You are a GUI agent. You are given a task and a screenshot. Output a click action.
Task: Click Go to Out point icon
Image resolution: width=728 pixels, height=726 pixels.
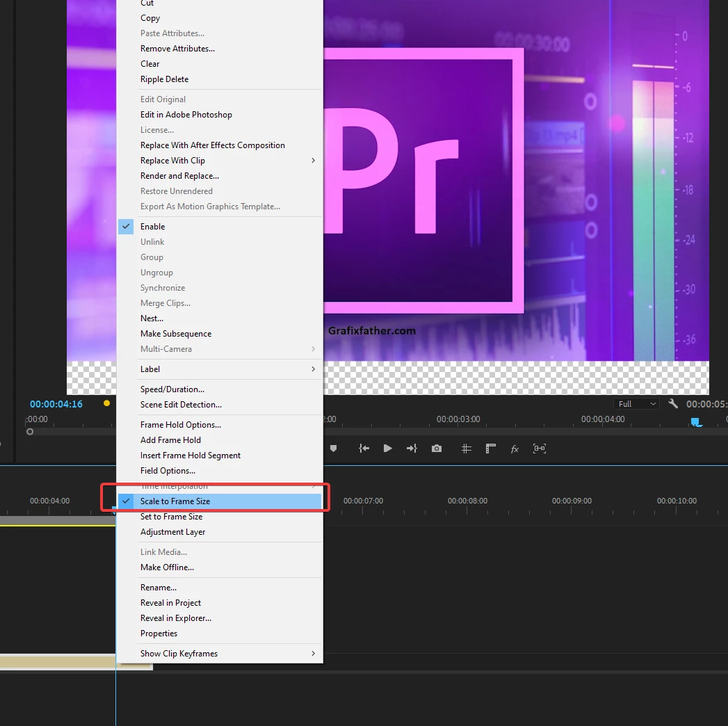(412, 448)
